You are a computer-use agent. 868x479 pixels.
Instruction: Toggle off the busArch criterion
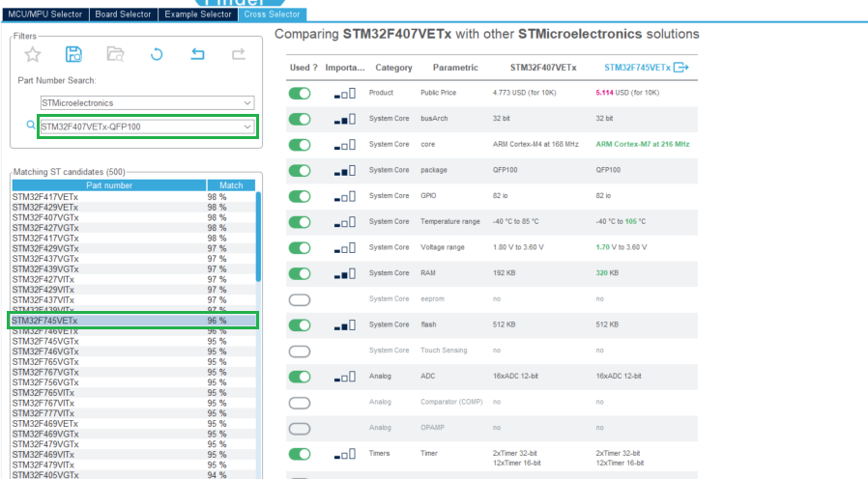(x=300, y=119)
